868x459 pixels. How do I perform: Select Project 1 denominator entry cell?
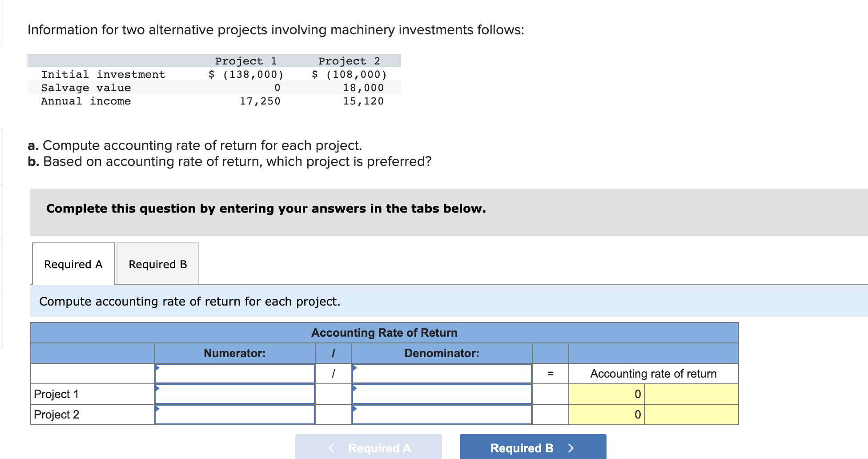tap(442, 394)
